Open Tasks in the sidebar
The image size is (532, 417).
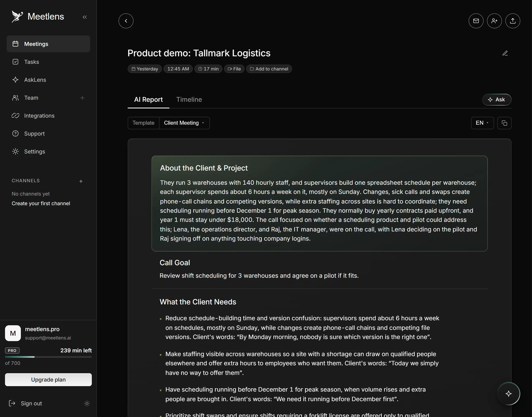tap(48, 62)
